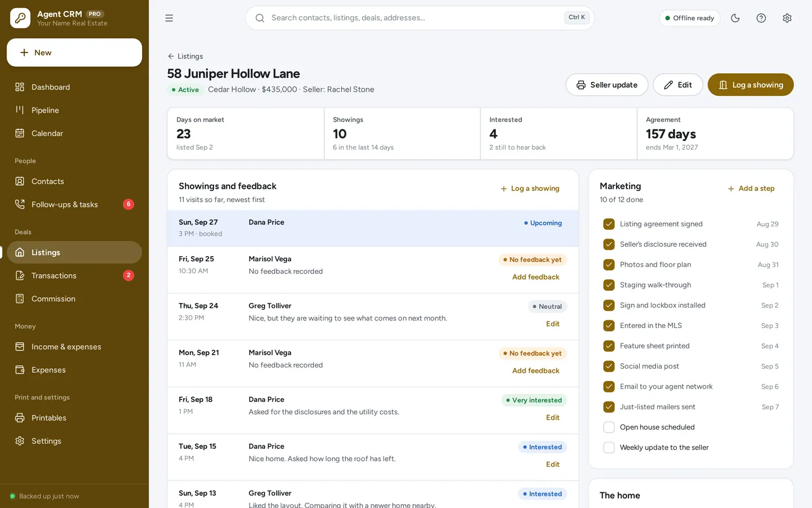Uncheck Photos and floor plan
The height and width of the screenshot is (508, 812).
tap(609, 265)
